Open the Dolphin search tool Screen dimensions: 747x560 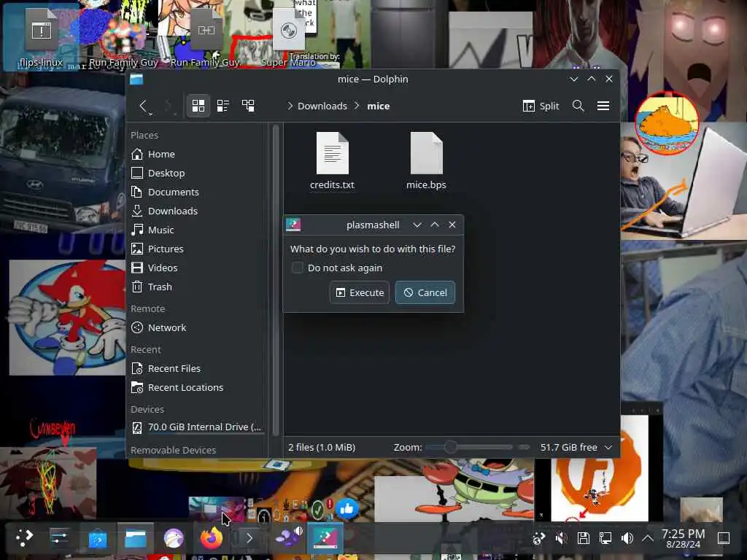(578, 106)
